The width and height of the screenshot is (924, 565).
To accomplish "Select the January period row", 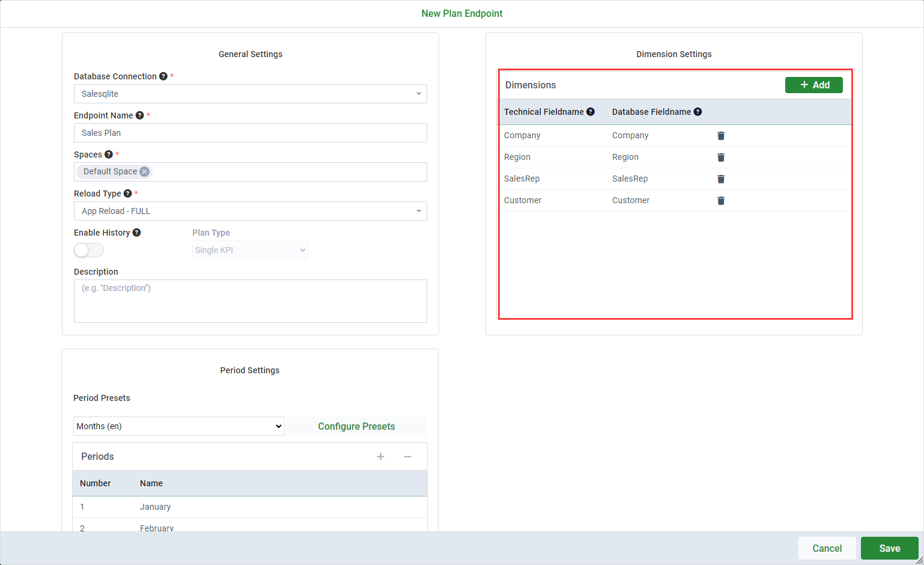I will [250, 507].
